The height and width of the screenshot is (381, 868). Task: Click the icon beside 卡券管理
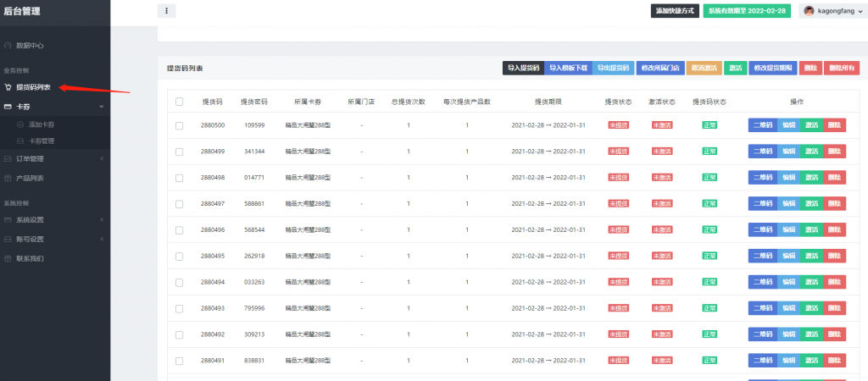pyautogui.click(x=20, y=141)
